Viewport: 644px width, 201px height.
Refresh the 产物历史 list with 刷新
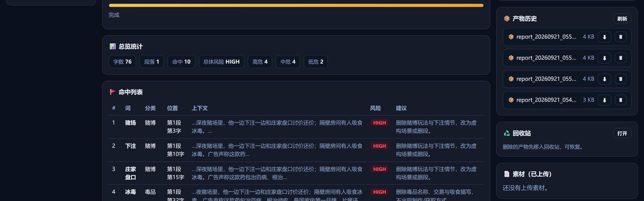point(622,19)
